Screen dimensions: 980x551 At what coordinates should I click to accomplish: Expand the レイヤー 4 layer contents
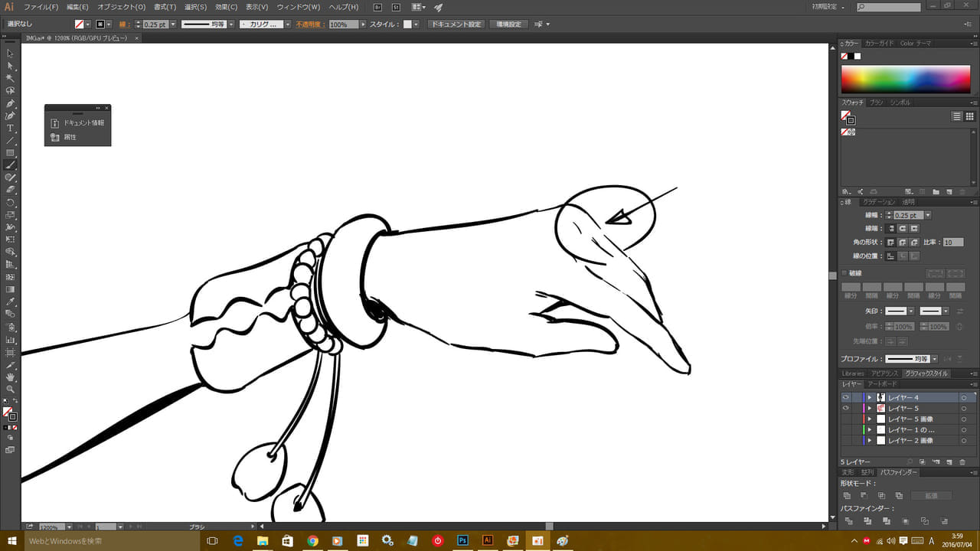click(x=870, y=398)
